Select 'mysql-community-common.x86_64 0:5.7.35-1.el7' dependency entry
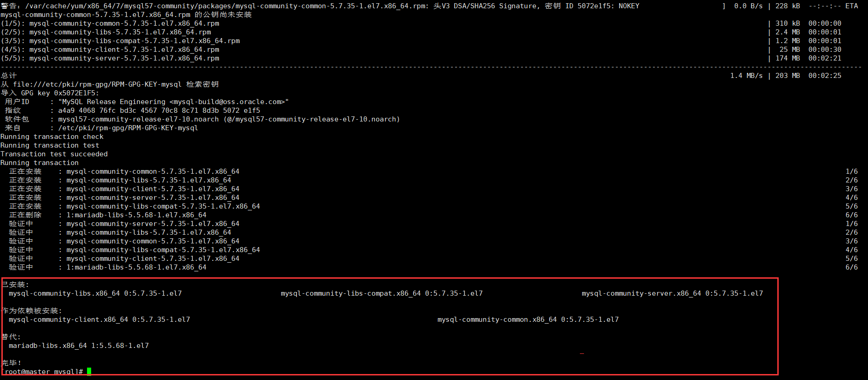This screenshot has height=380, width=868. point(528,319)
